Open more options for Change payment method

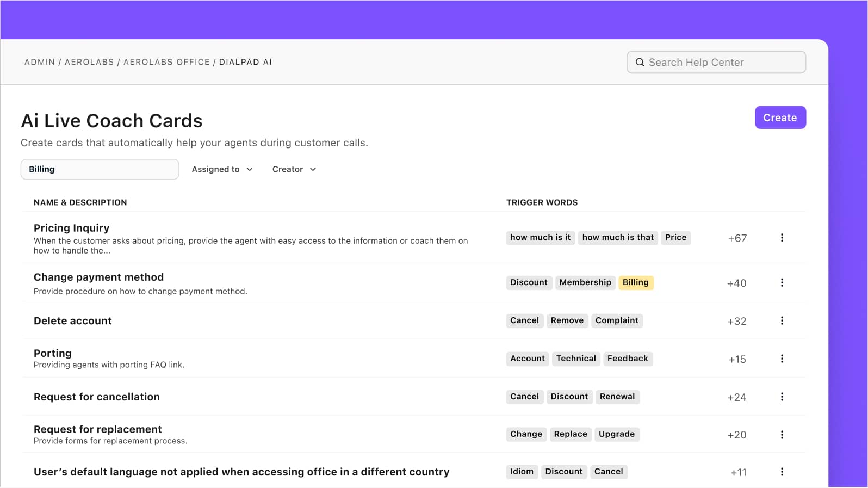click(x=782, y=283)
